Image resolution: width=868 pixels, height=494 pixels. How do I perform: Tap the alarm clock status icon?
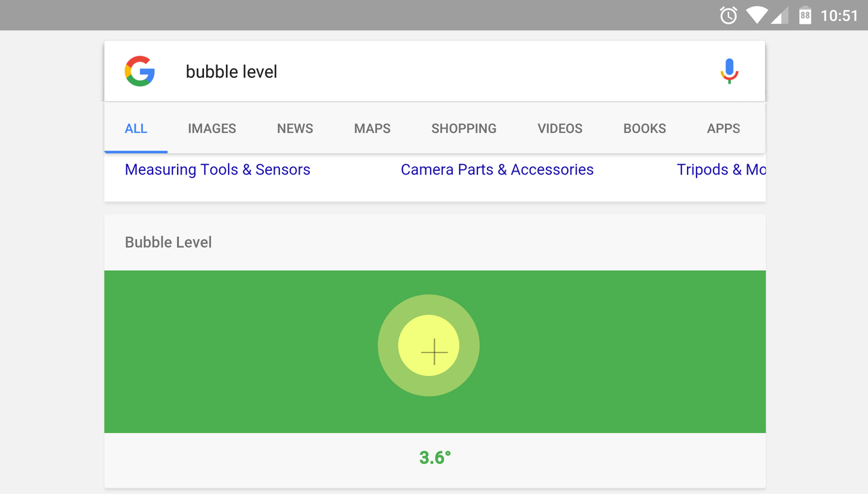[728, 16]
